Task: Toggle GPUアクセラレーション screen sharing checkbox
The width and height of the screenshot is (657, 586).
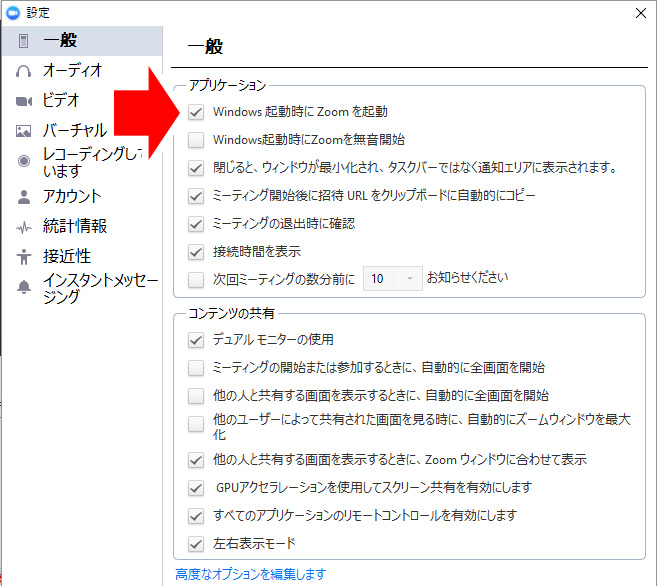Action: [196, 488]
